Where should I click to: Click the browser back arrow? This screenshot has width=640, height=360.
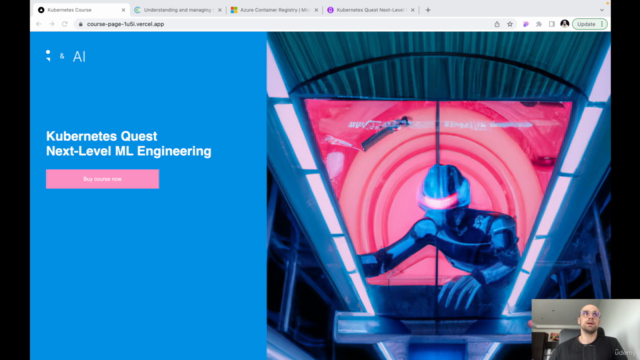pyautogui.click(x=39, y=24)
